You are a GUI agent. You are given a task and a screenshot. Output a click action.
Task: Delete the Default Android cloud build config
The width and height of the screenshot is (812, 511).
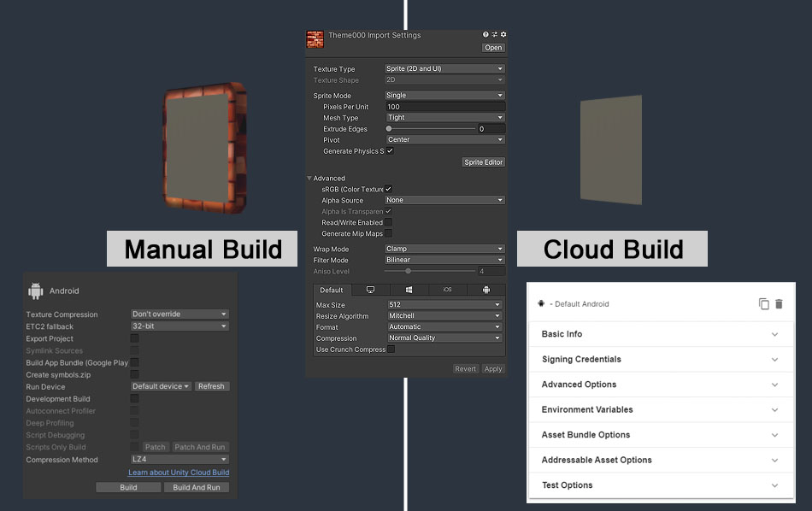780,303
